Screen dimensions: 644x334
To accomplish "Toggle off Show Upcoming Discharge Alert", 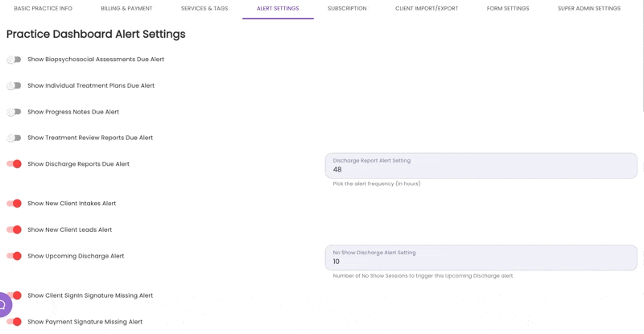I will [14, 256].
